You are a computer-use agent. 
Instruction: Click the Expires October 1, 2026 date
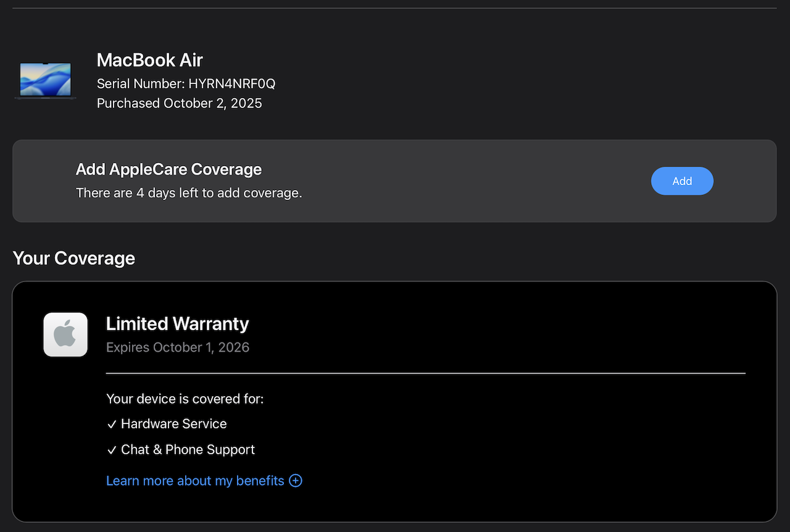[177, 347]
